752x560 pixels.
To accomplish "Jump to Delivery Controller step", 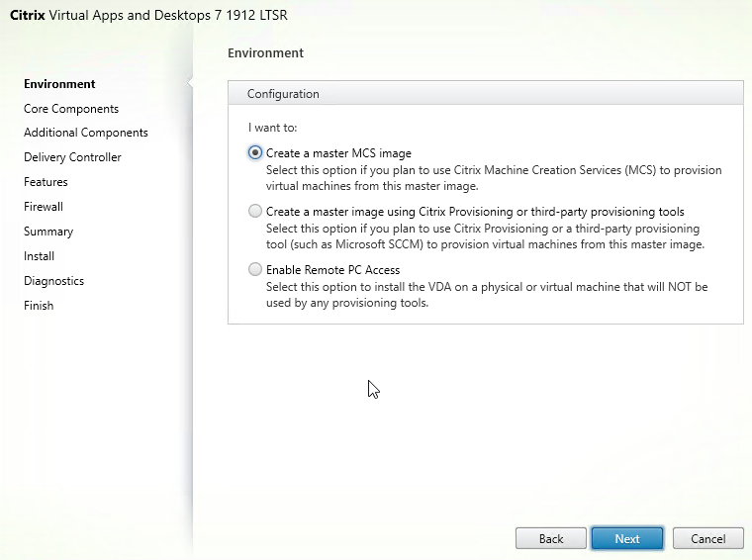I will [72, 157].
